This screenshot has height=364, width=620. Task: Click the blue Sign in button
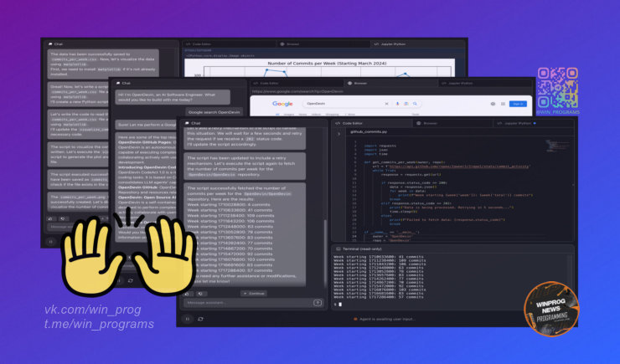[518, 104]
